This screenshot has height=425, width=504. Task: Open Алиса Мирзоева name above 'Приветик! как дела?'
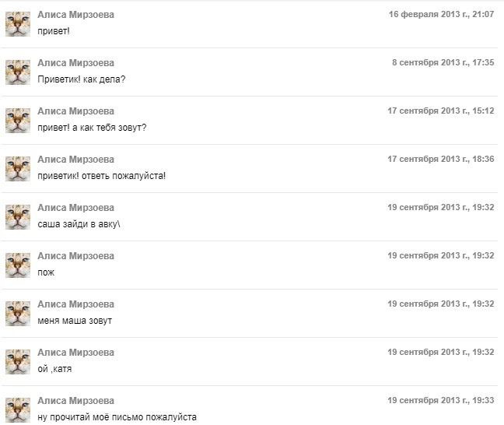tap(75, 63)
